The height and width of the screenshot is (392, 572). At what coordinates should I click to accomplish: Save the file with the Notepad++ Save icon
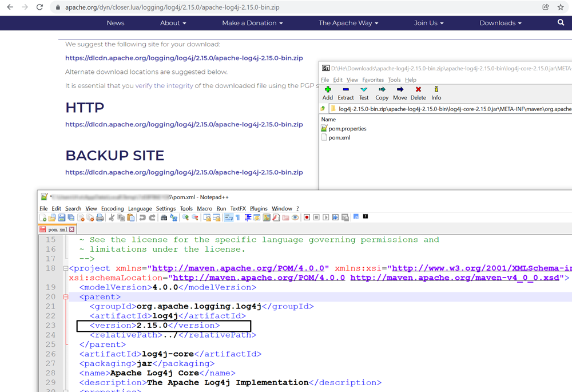[62, 218]
